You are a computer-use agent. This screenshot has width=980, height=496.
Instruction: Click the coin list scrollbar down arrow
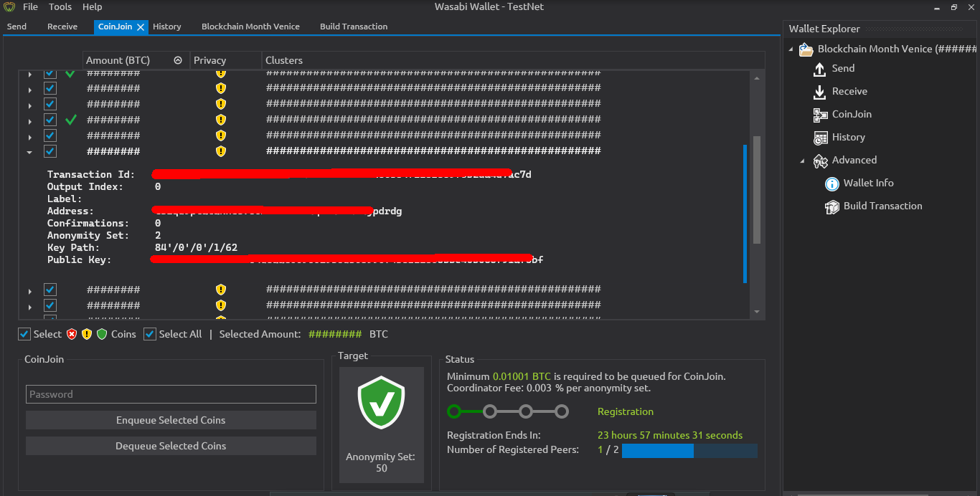click(757, 312)
